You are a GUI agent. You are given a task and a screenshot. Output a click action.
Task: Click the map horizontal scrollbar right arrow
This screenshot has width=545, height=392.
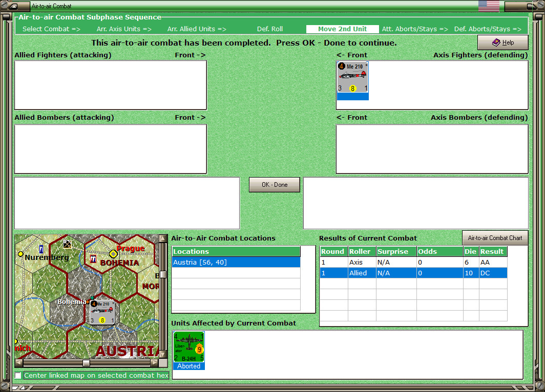click(154, 363)
